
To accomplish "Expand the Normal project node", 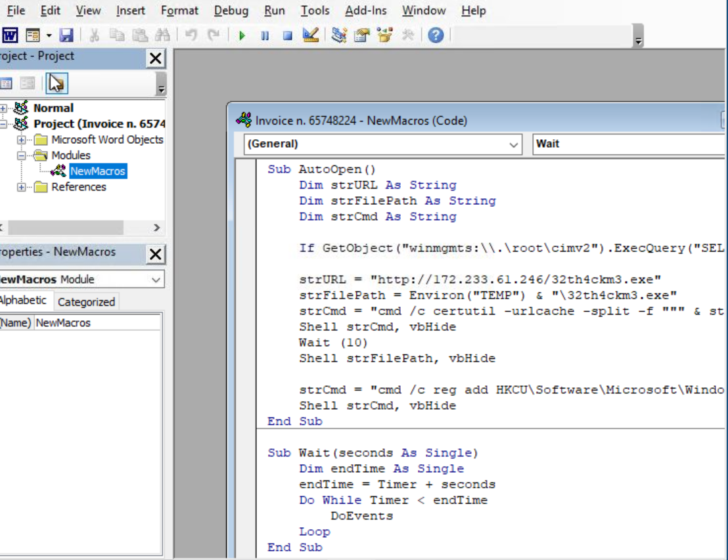I will coord(3,108).
